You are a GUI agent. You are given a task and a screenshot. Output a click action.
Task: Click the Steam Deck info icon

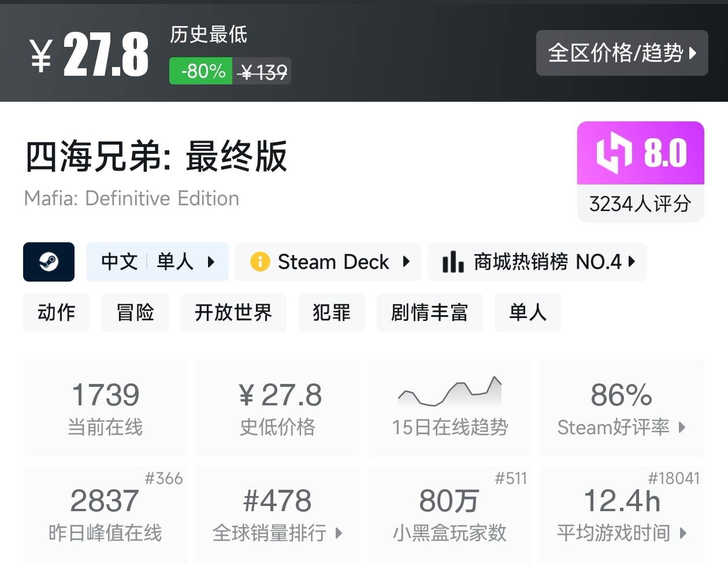[x=260, y=262]
